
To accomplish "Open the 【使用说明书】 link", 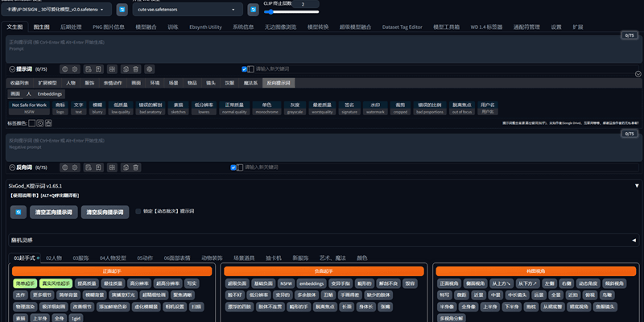I will (23, 196).
